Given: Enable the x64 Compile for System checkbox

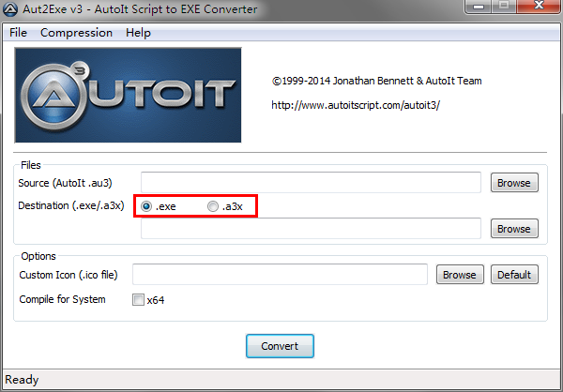Looking at the screenshot, I should click(x=138, y=300).
